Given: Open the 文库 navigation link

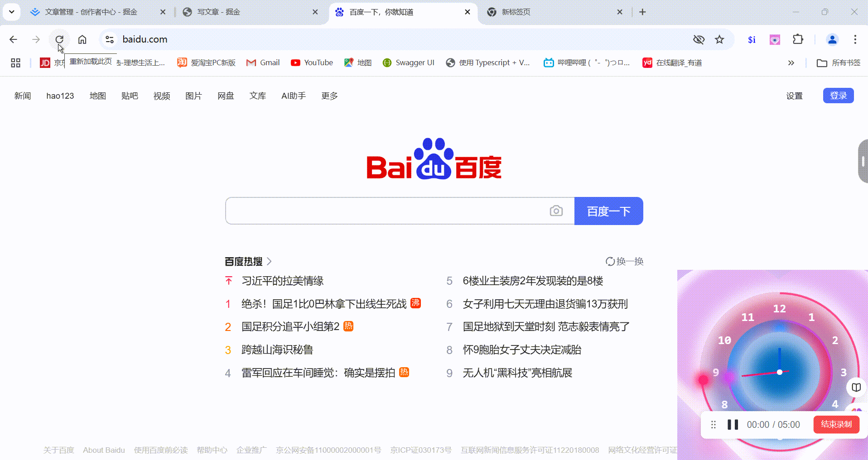Looking at the screenshot, I should pos(257,96).
